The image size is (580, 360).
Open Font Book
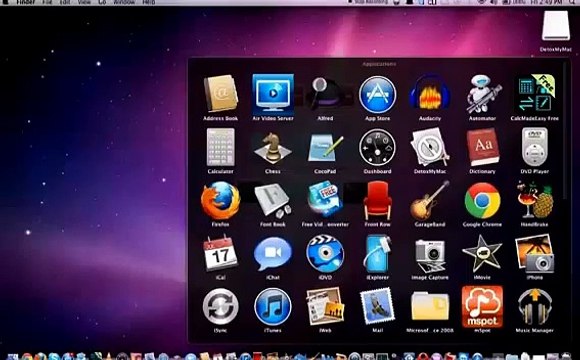click(273, 201)
